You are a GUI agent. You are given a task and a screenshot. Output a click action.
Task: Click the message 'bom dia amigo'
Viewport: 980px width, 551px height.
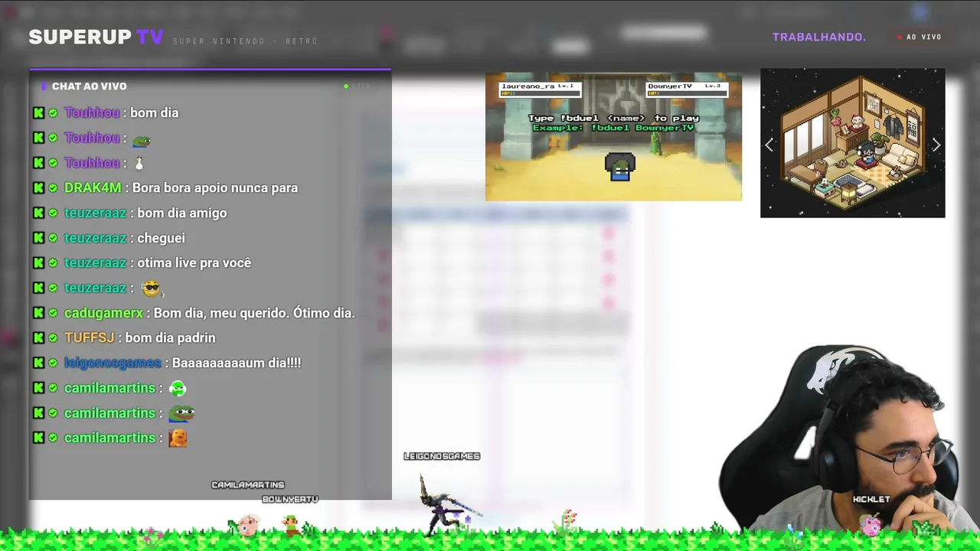182,213
